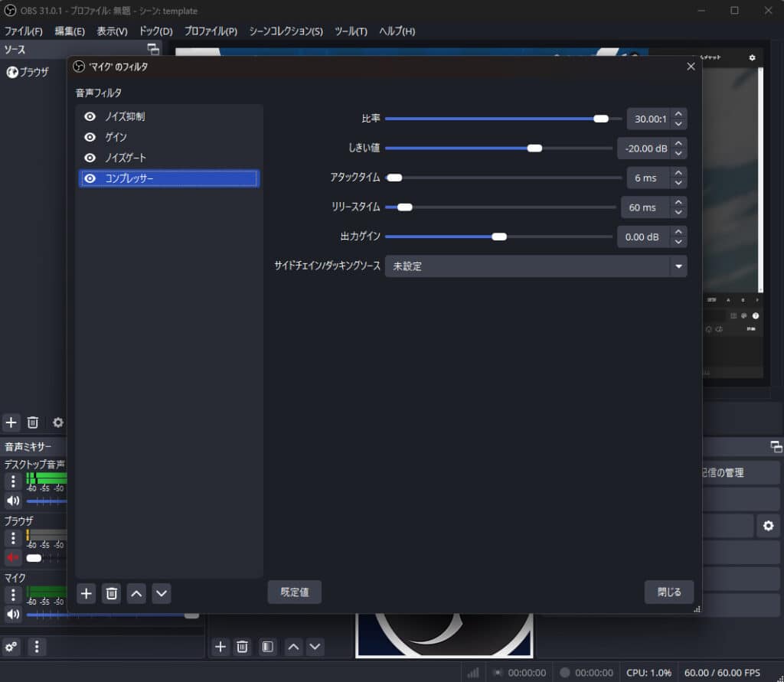Click the 出力ゲイン slider handle
Image resolution: width=784 pixels, height=682 pixels.
click(499, 237)
